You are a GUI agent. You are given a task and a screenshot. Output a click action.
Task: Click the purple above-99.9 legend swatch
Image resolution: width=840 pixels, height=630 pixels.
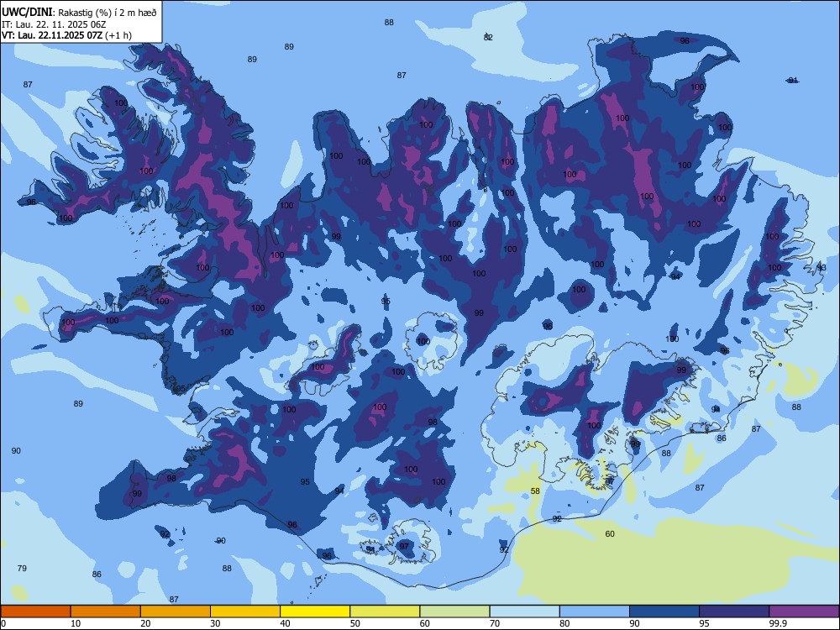pyautogui.click(x=804, y=612)
